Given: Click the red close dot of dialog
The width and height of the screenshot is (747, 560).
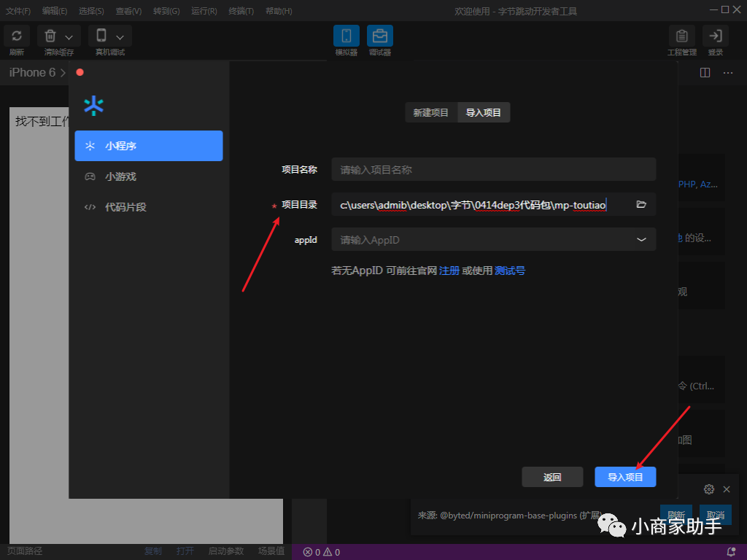Looking at the screenshot, I should coord(80,72).
